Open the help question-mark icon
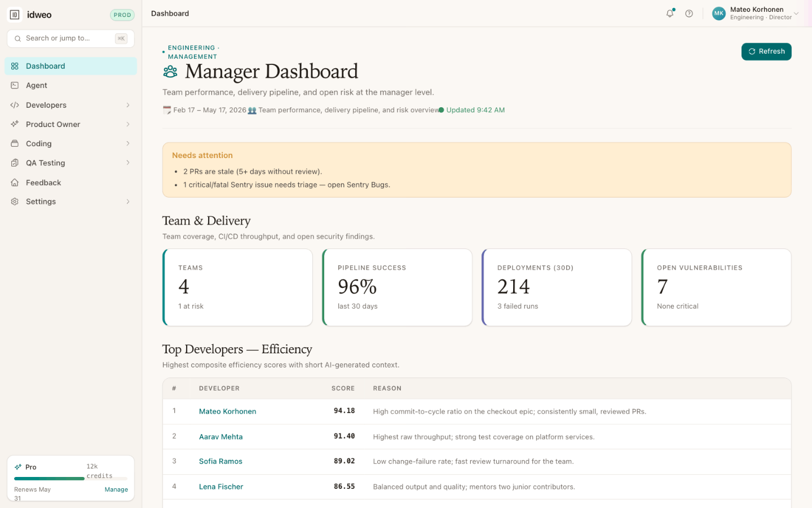The image size is (812, 508). tap(689, 14)
